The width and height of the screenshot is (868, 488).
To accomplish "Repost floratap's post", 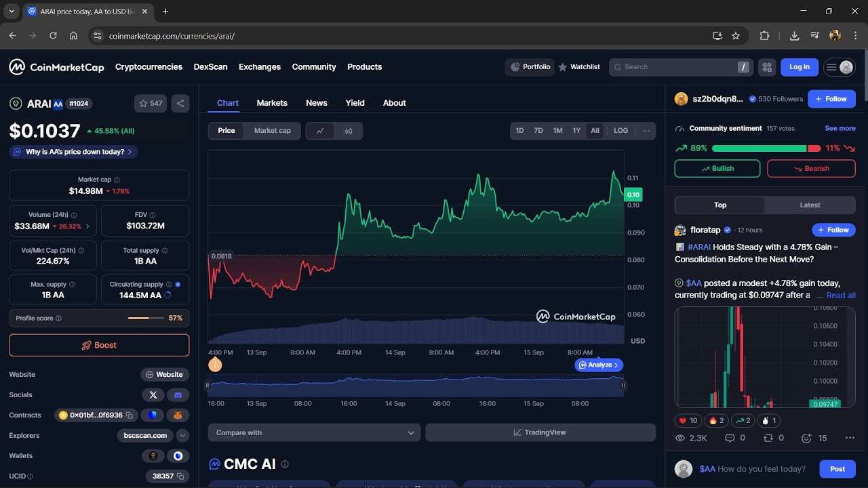I will [774, 439].
